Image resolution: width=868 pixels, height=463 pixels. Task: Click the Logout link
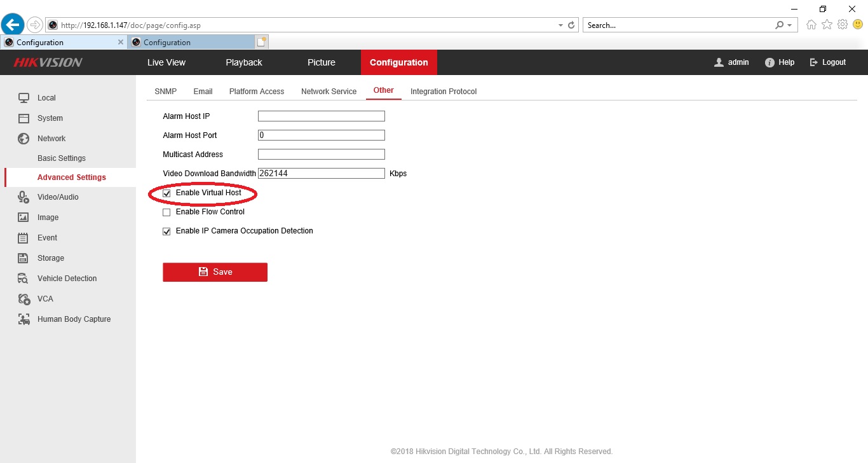point(827,62)
